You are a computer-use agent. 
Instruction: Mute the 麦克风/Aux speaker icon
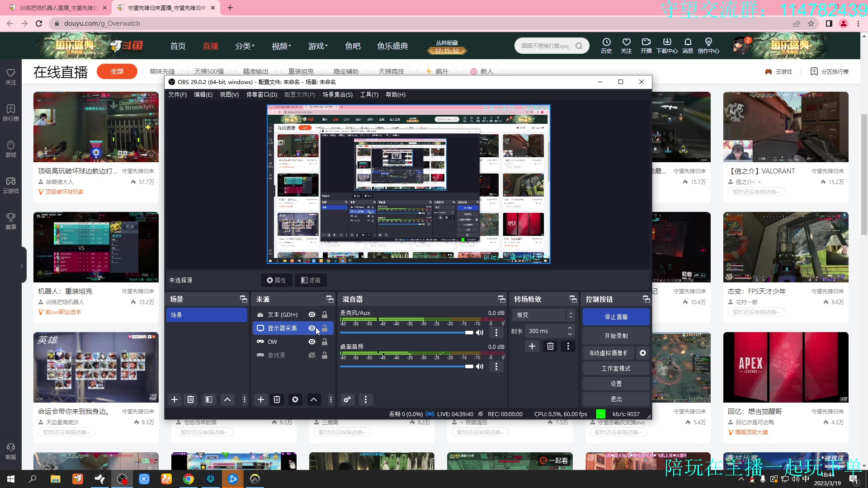point(480,333)
